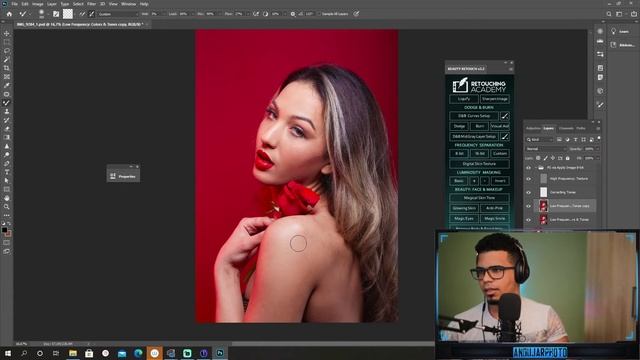Open the brush settings panel icon
Screen dimensions: 640x360
click(56, 14)
